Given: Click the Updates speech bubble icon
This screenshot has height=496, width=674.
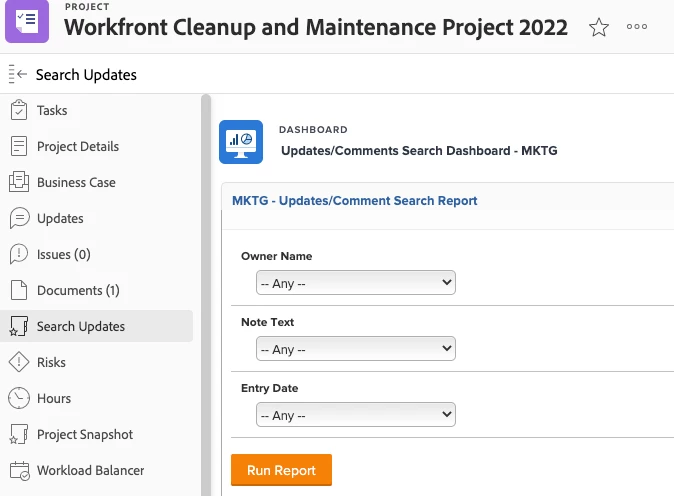Looking at the screenshot, I should pyautogui.click(x=19, y=218).
